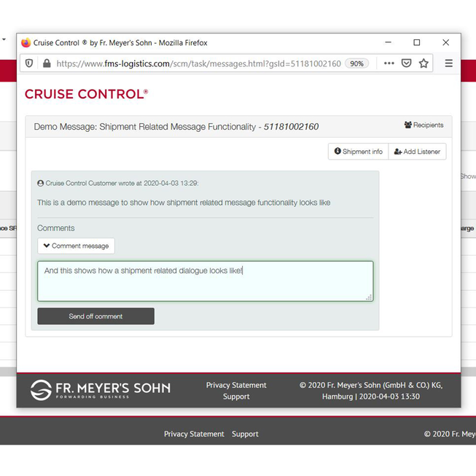The height and width of the screenshot is (476, 476).
Task: Click the Shipment info button
Action: point(358,151)
